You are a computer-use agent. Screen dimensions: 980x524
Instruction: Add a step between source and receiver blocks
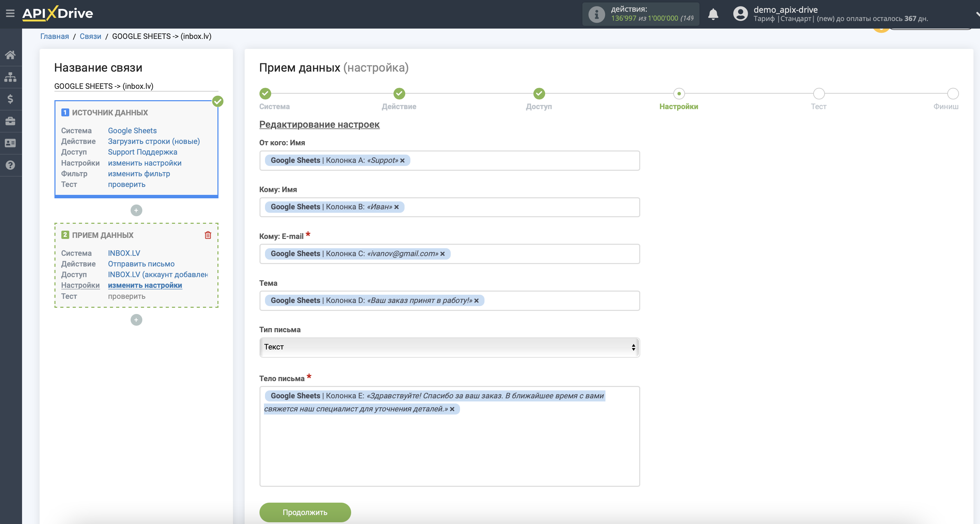pos(136,210)
